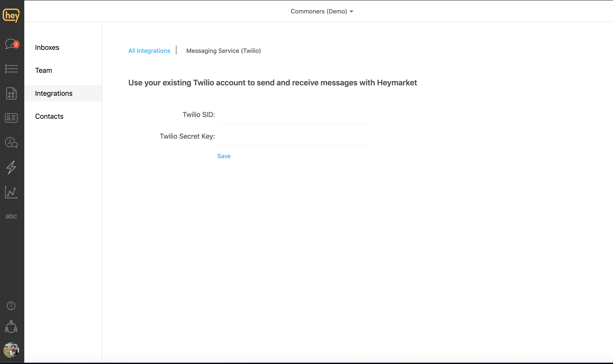Screen dimensions: 613x364
Task: Select Team in settings menu
Action: tap(63, 70)
